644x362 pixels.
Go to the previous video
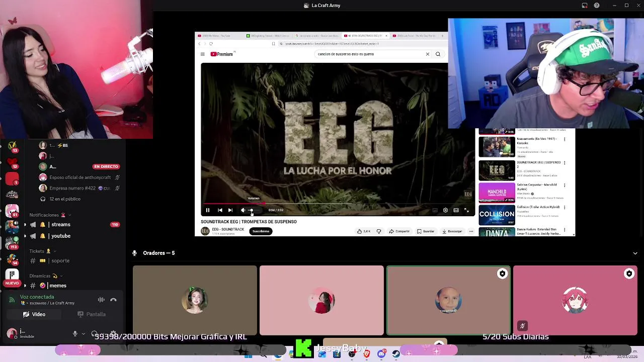coord(220,210)
